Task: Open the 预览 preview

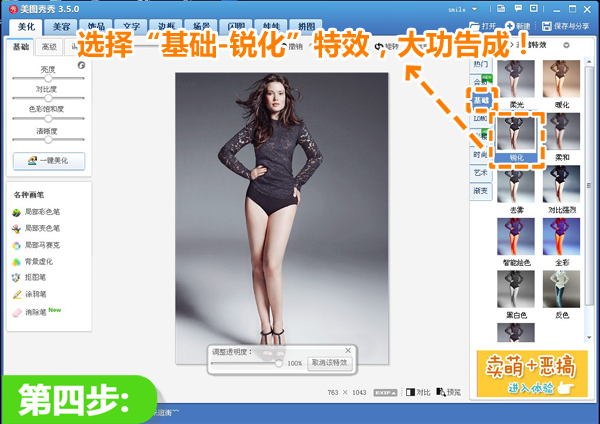Action: (x=448, y=392)
